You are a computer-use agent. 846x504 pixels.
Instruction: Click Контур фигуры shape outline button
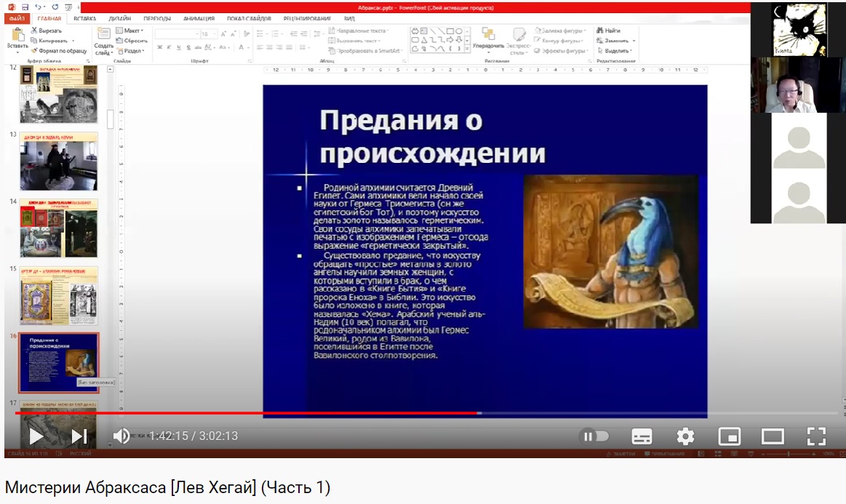(x=559, y=41)
